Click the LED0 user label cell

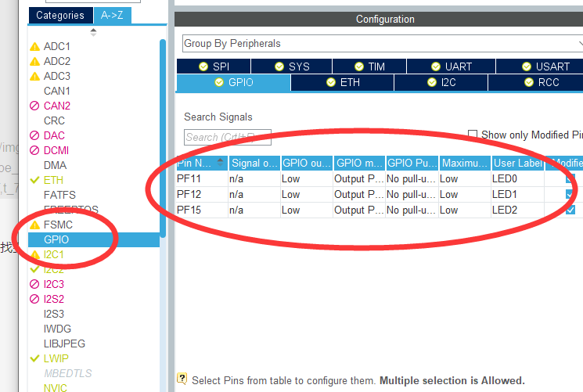coord(517,179)
